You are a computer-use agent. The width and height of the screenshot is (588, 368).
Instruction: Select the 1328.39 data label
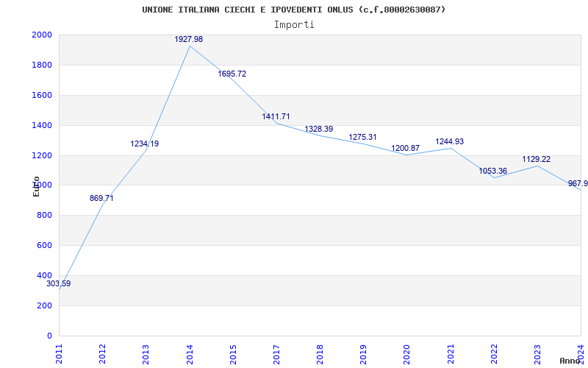[x=319, y=130]
